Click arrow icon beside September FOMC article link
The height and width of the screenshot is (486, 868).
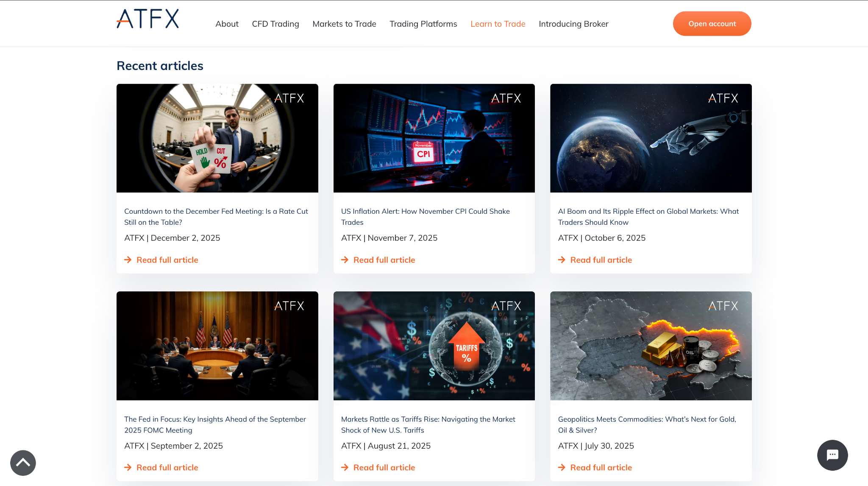pos(128,467)
